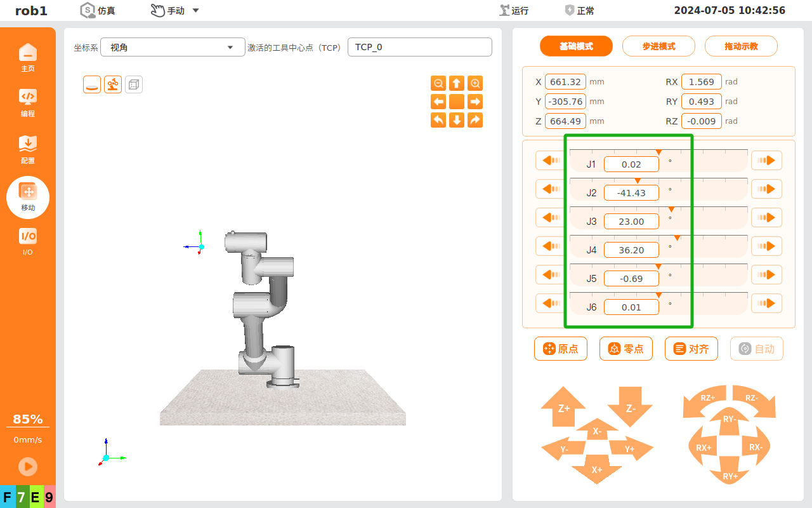Click the 仿真 simulation indicator

click(98, 10)
